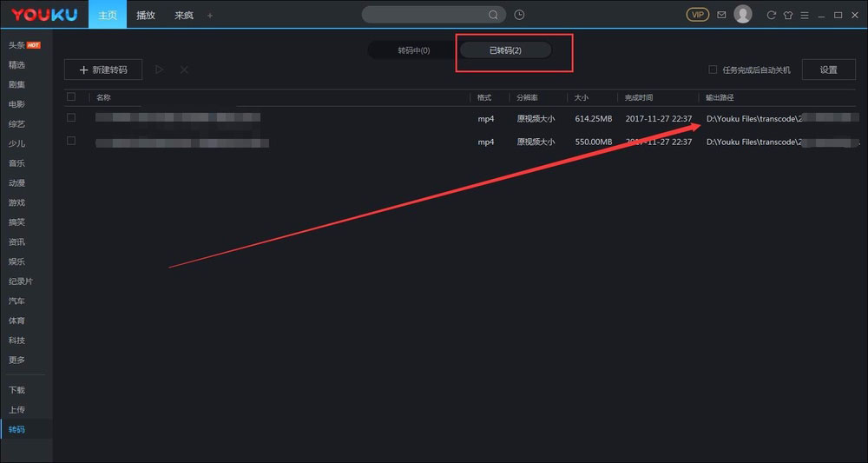Viewport: 868px width, 463px height.
Task: Open 少儿 in the sidebar
Action: (x=16, y=143)
